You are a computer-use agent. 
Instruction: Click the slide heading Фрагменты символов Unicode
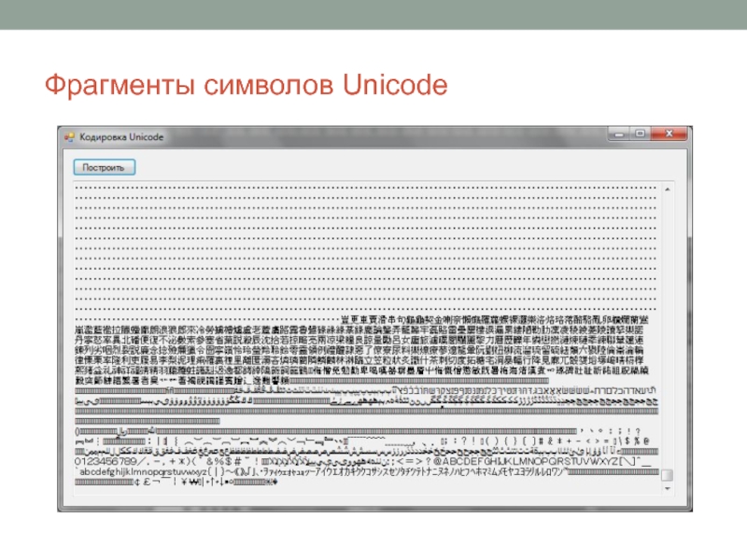tap(247, 85)
